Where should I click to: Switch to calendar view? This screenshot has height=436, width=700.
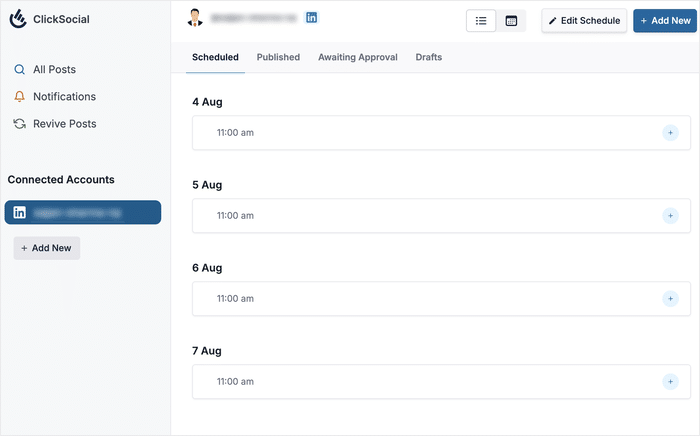click(x=511, y=21)
